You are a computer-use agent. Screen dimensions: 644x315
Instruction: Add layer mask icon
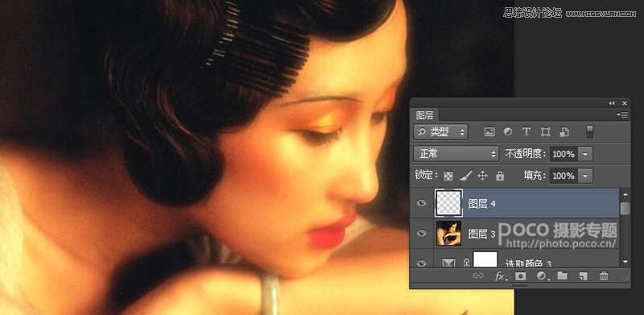(521, 276)
